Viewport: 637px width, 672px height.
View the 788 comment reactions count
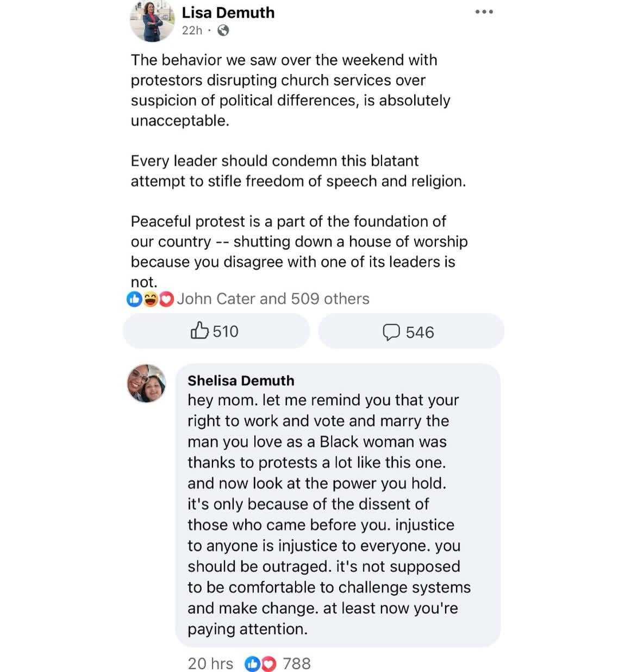[x=297, y=663]
